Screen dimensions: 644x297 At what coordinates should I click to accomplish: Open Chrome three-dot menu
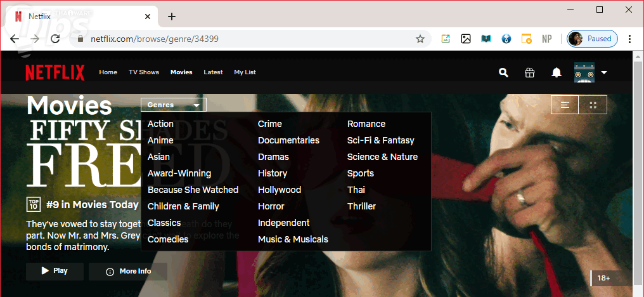point(629,39)
